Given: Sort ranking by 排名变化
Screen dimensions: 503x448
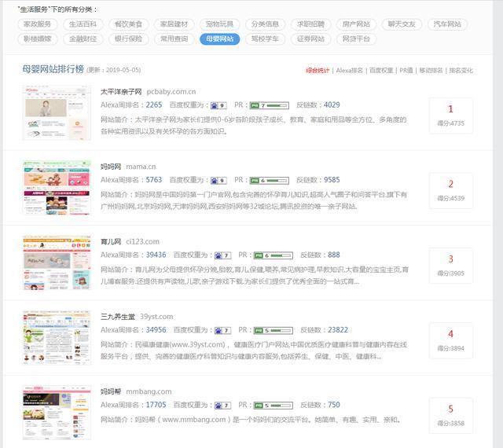Looking at the screenshot, I should 461,70.
